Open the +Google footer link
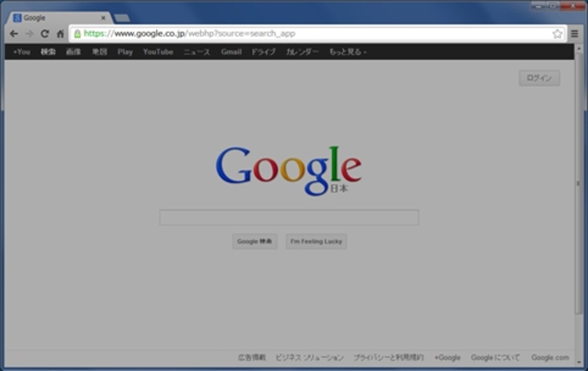The width and height of the screenshot is (588, 371). coord(447,358)
